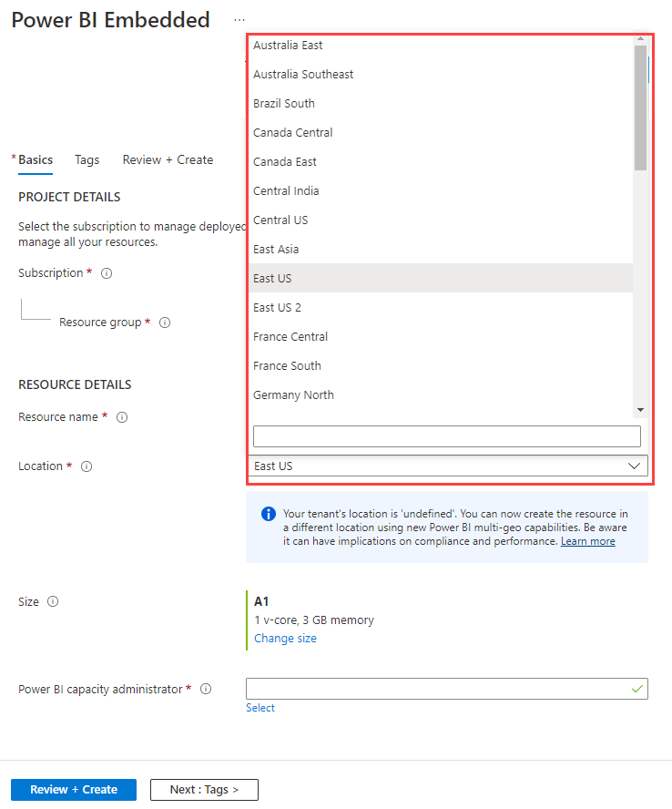Follow the Learn more link
The width and height of the screenshot is (672, 809).
[587, 541]
